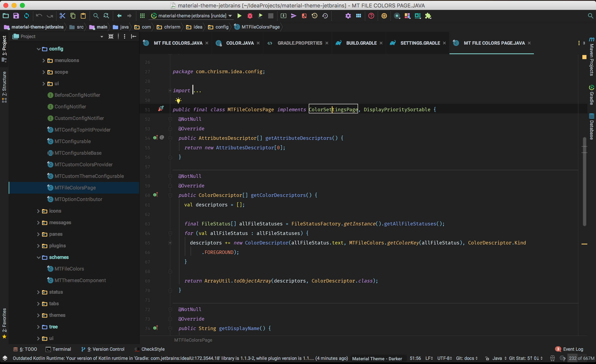This screenshot has width=596, height=364.
Task: Click the intention lightbulb in the editor
Action: (178, 100)
